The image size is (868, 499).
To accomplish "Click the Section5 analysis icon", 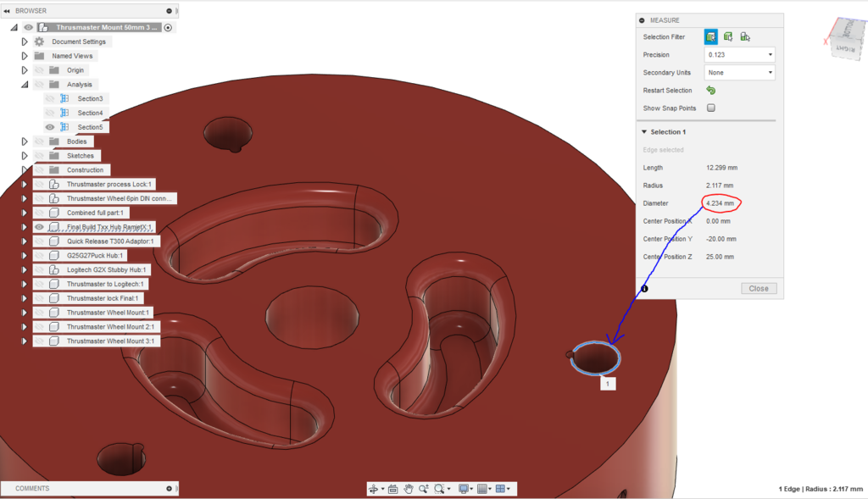I will pyautogui.click(x=64, y=127).
